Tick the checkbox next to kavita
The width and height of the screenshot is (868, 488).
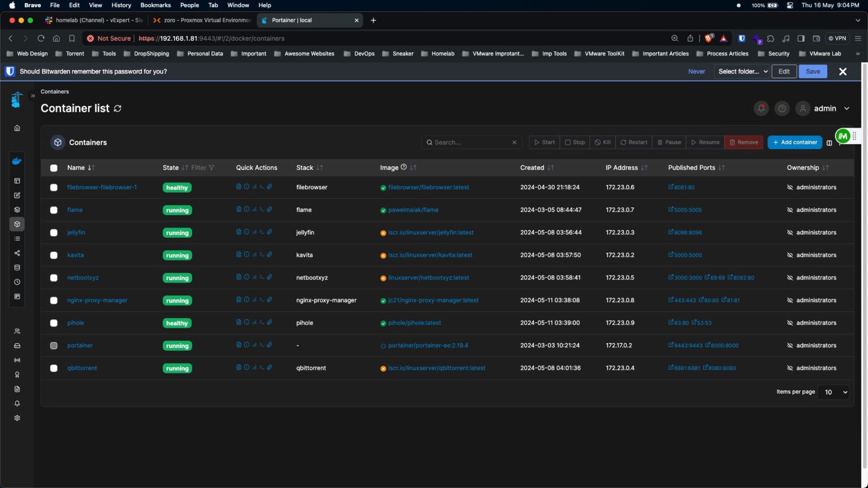pos(54,255)
